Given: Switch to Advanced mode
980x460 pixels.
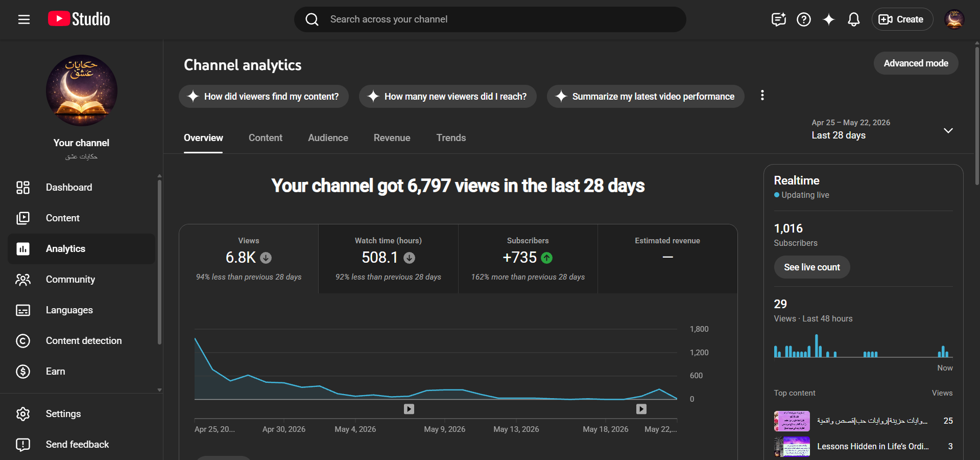Looking at the screenshot, I should [916, 63].
